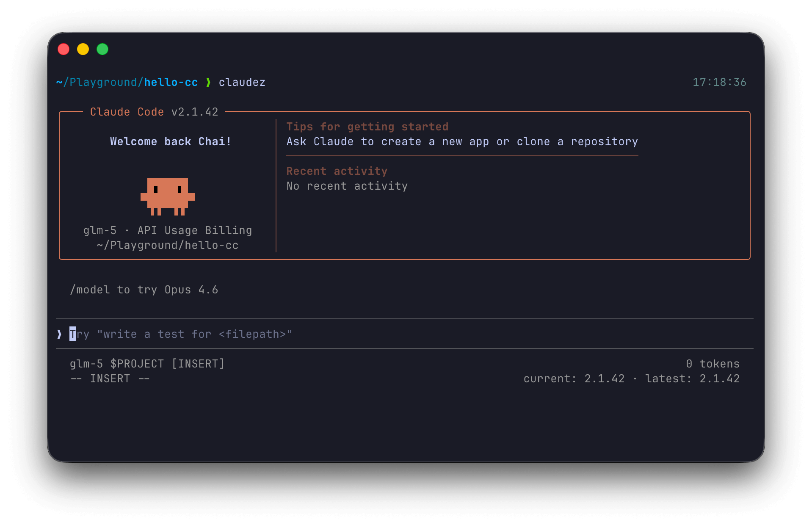Click the yellow minimize window button
The image size is (812, 525).
pos(83,50)
